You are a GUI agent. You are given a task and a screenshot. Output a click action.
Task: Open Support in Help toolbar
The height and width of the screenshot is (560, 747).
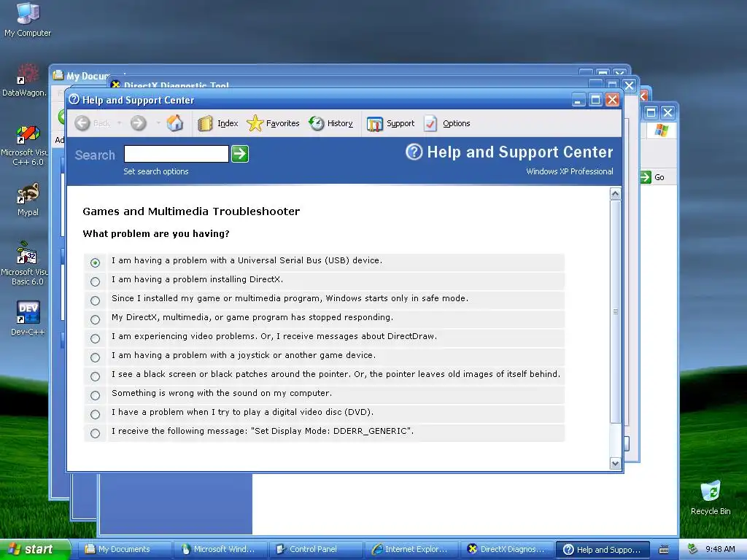(x=391, y=123)
